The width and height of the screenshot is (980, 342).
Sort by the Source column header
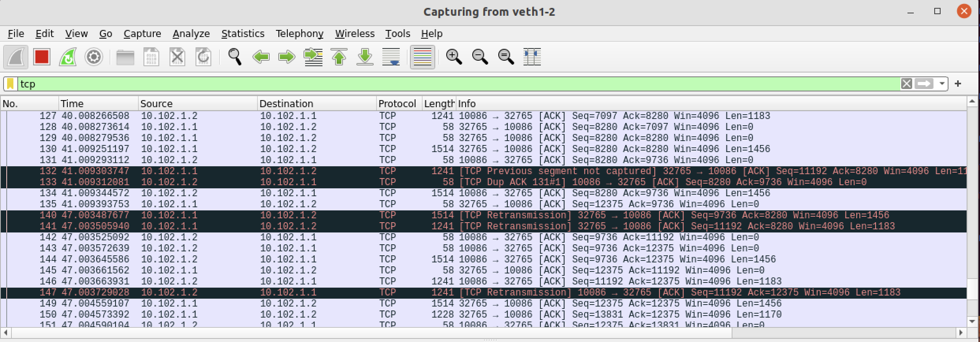[x=198, y=104]
